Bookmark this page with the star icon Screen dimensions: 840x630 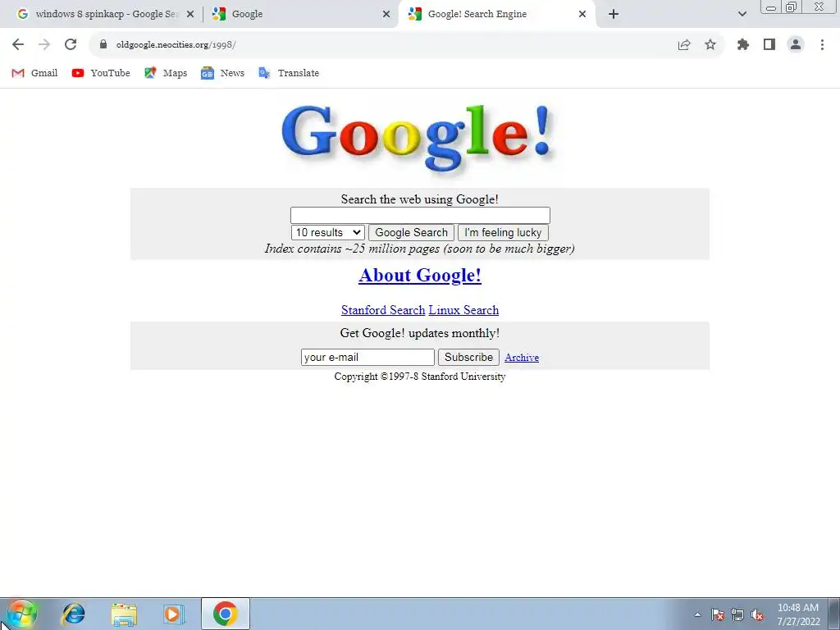(x=710, y=44)
